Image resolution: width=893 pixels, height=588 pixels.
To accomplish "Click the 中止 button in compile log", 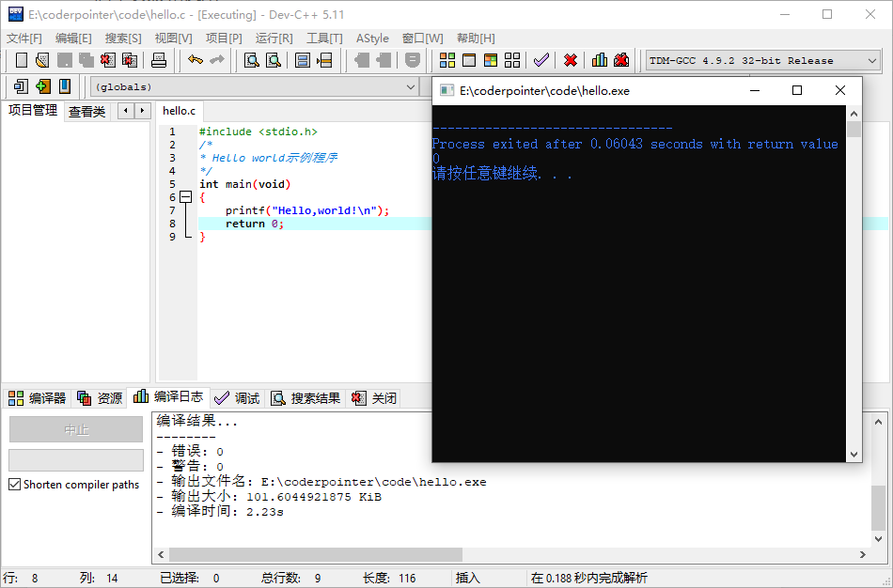I will click(x=76, y=429).
